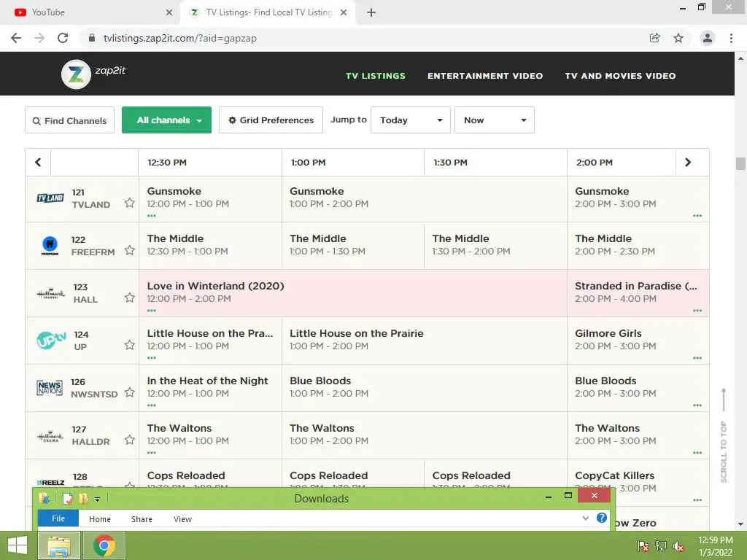This screenshot has width=747, height=560.
Task: Open a new browser tab
Action: tap(371, 12)
